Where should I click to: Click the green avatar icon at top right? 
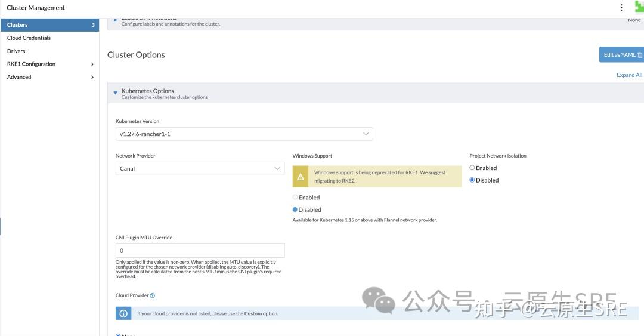[639, 7]
